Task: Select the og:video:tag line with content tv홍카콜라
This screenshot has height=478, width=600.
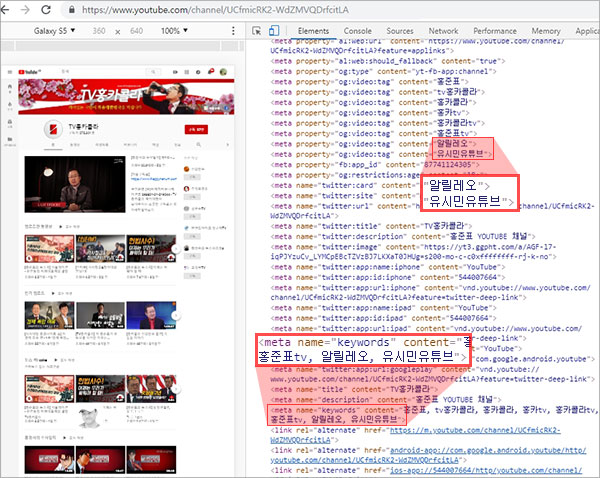Action: 378,92
